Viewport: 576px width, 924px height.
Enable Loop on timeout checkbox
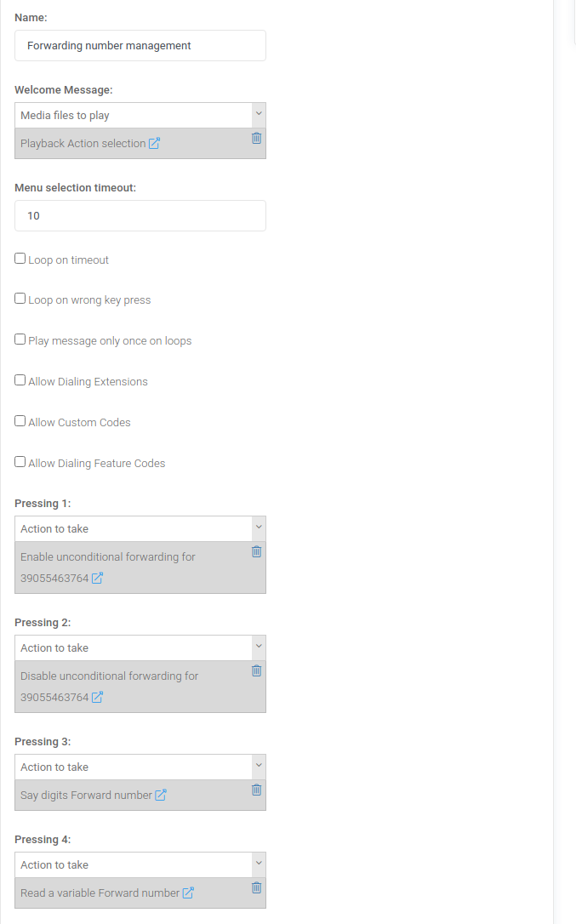coord(20,259)
